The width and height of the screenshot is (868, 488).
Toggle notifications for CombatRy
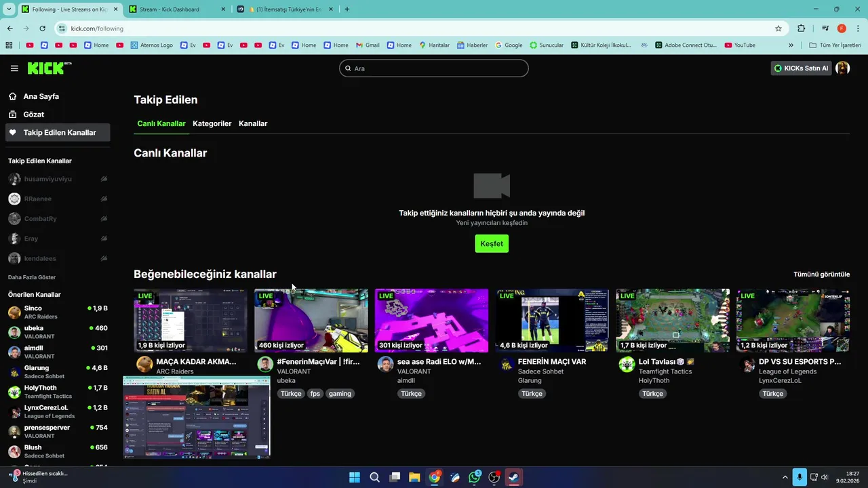tap(104, 219)
